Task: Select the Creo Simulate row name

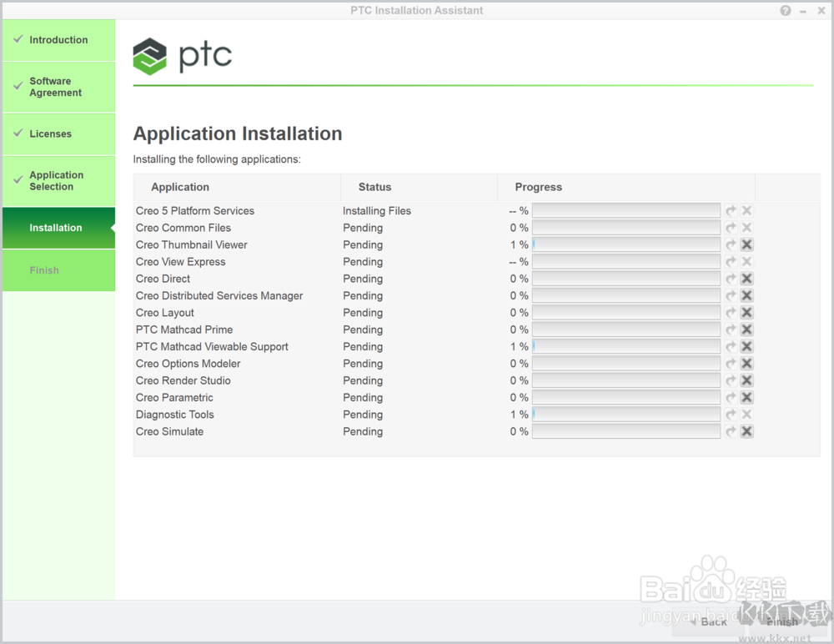Action: tap(169, 431)
